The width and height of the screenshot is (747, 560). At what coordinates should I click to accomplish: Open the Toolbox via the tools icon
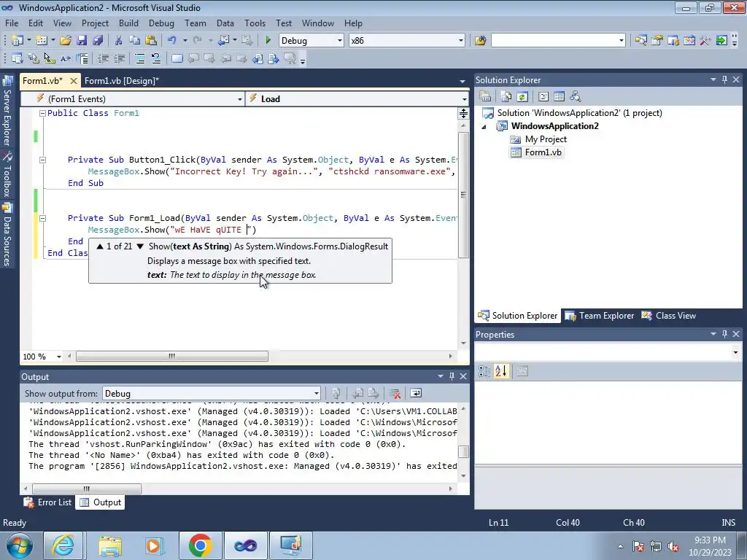pyautogui.click(x=705, y=41)
